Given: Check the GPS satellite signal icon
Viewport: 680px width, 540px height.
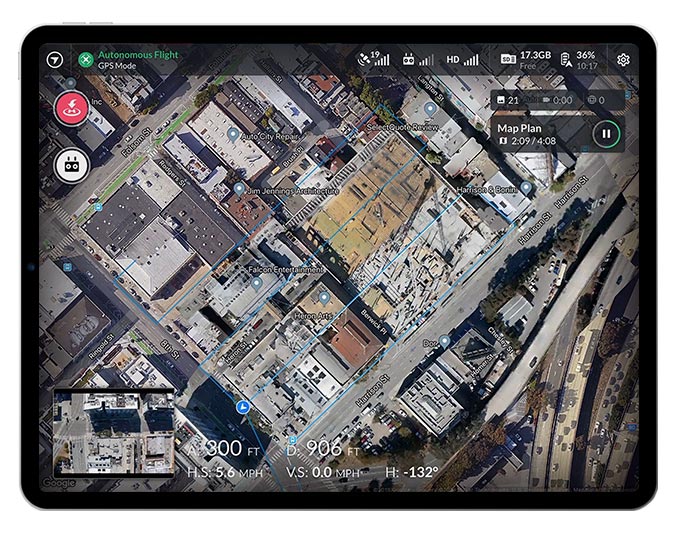Looking at the screenshot, I should 373,59.
